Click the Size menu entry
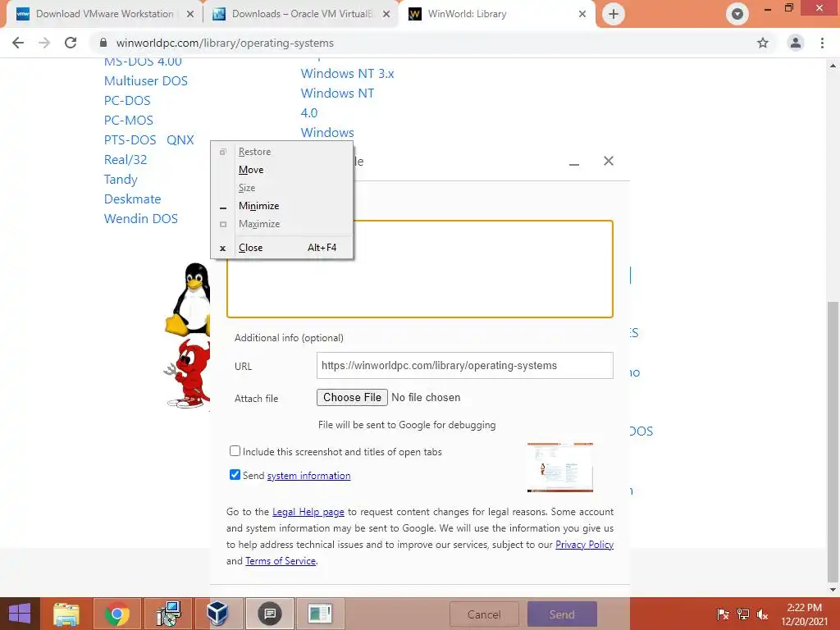840x630 pixels. [x=282, y=188]
